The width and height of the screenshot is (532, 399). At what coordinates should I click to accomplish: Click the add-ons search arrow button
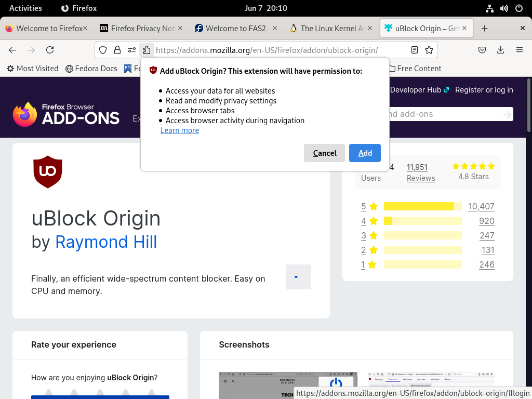click(x=507, y=115)
